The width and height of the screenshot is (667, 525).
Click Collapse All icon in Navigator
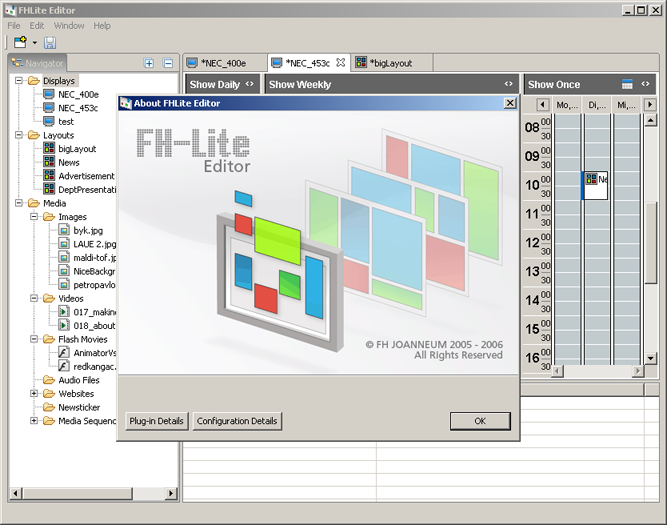click(x=168, y=63)
